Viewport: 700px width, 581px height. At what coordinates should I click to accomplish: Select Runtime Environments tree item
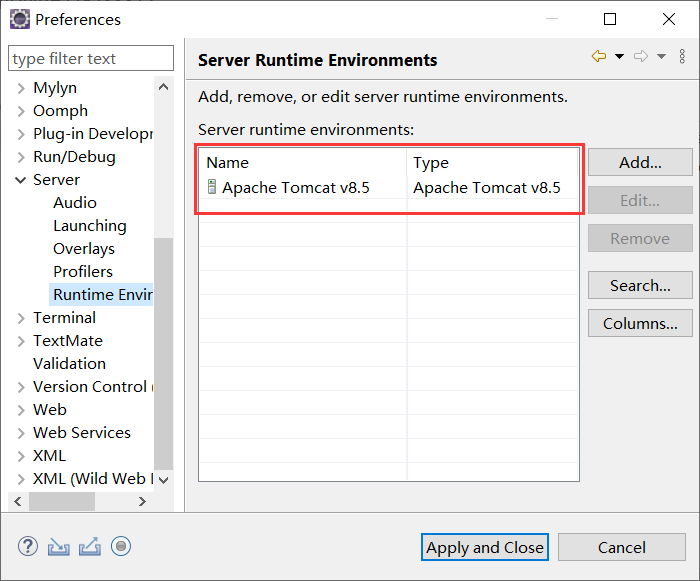pos(101,295)
